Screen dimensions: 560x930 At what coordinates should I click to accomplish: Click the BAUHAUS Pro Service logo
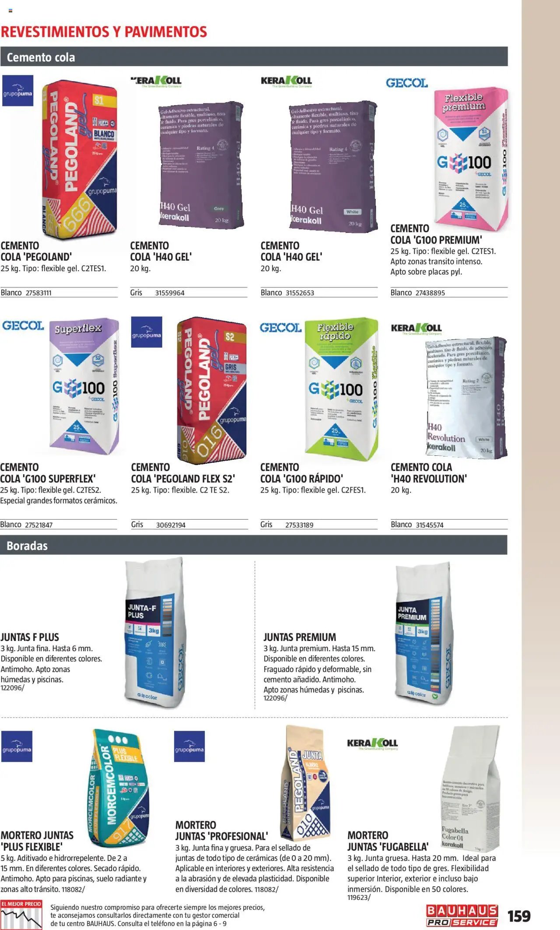click(x=462, y=915)
